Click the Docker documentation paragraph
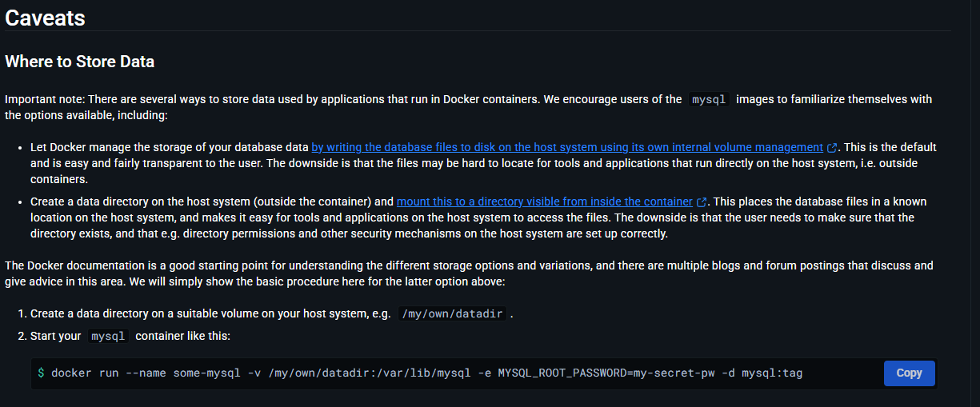Viewport: 980px width, 407px height. 469,273
